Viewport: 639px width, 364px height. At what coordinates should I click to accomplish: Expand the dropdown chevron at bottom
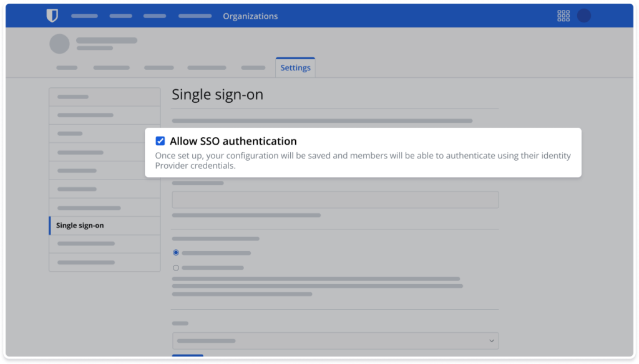pos(492,341)
